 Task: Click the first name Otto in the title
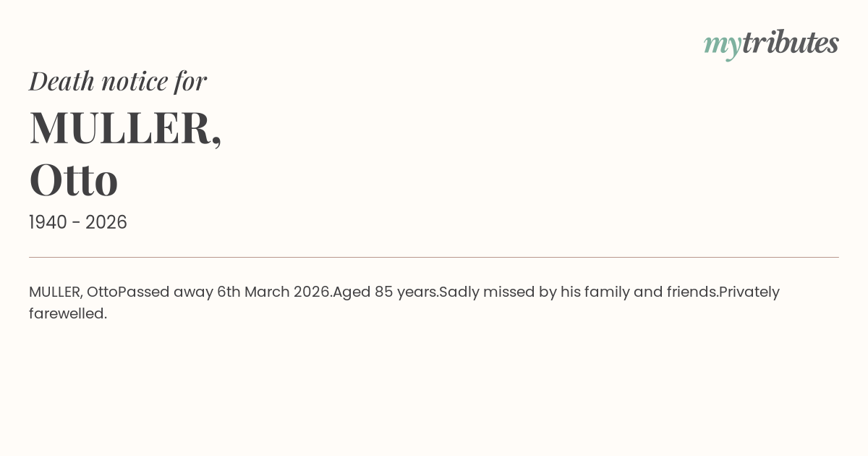tap(74, 180)
